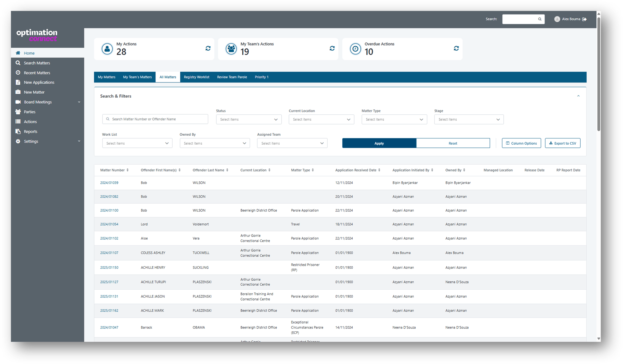
Task: Click the Apply button
Action: click(x=379, y=143)
